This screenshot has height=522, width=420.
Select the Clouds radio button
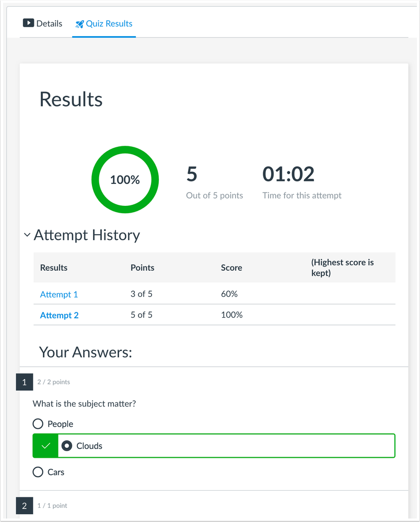click(x=67, y=446)
